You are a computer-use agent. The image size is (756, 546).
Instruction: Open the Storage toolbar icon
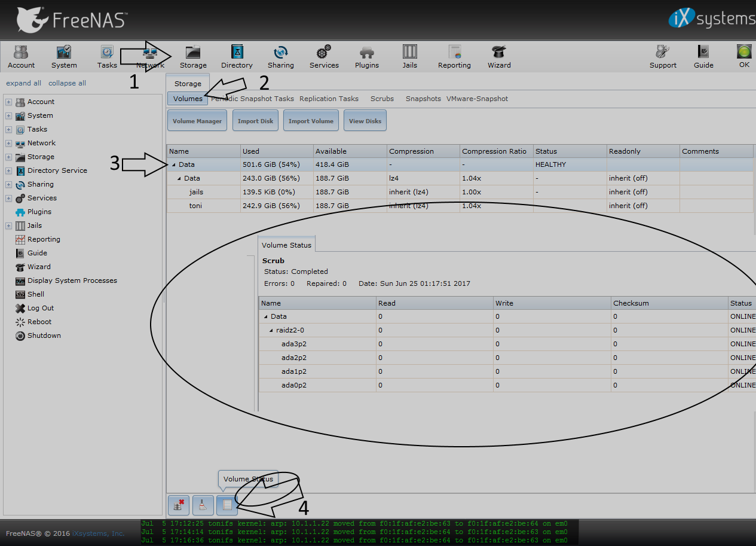[193, 57]
